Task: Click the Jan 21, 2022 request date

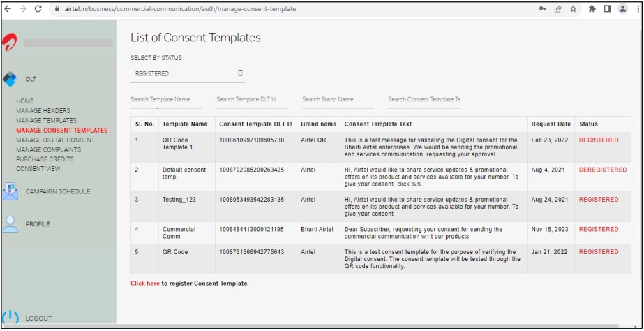Action: tap(550, 251)
